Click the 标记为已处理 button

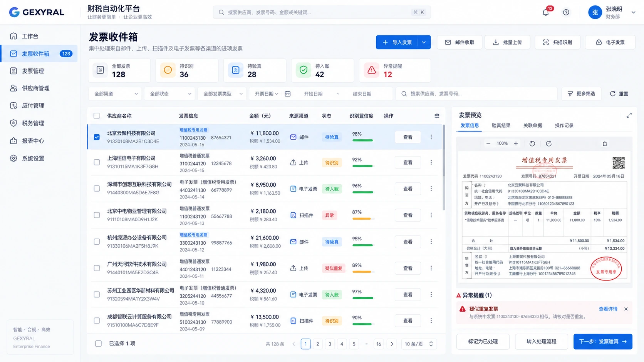[483, 342]
